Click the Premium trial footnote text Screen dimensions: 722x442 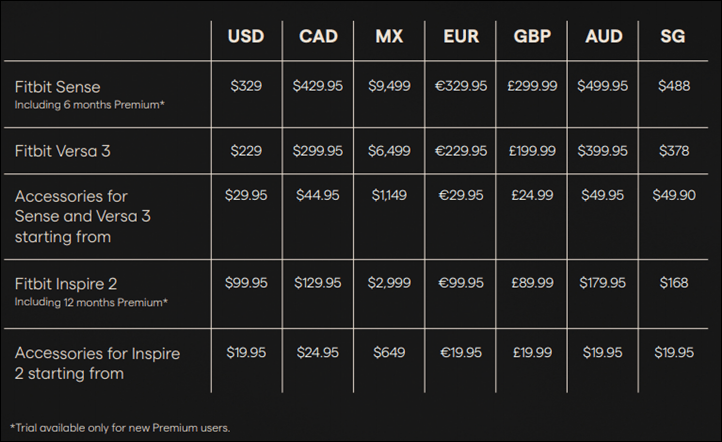120,428
